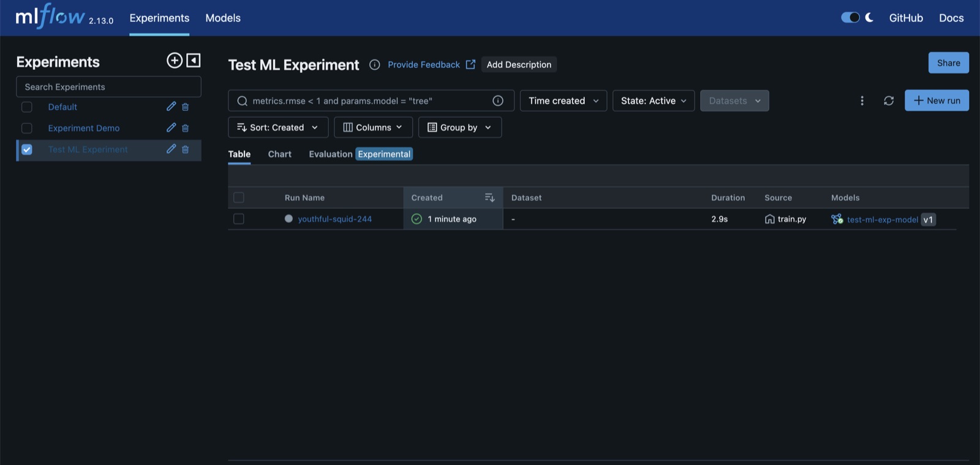Click the New run button
The width and height of the screenshot is (980, 465).
937,100
